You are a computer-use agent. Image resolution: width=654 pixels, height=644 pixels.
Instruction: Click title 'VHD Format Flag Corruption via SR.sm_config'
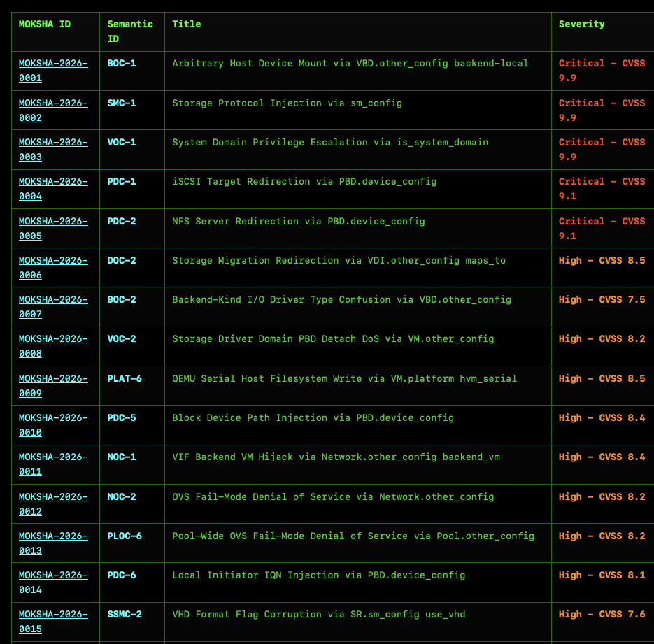coord(296,615)
